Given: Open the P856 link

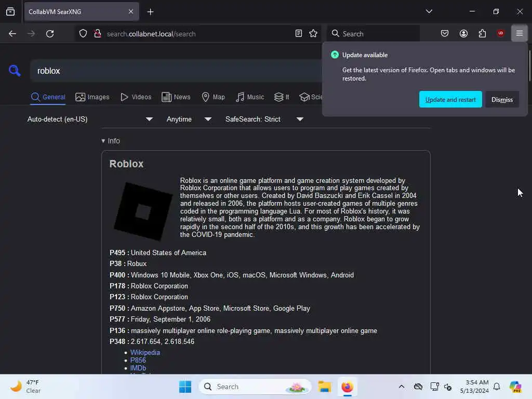Looking at the screenshot, I should 138,361.
